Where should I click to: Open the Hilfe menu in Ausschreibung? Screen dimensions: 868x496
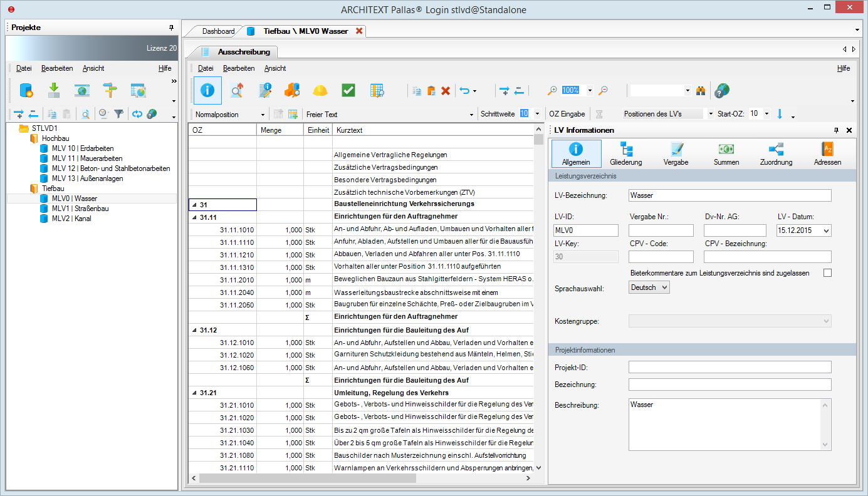point(844,68)
